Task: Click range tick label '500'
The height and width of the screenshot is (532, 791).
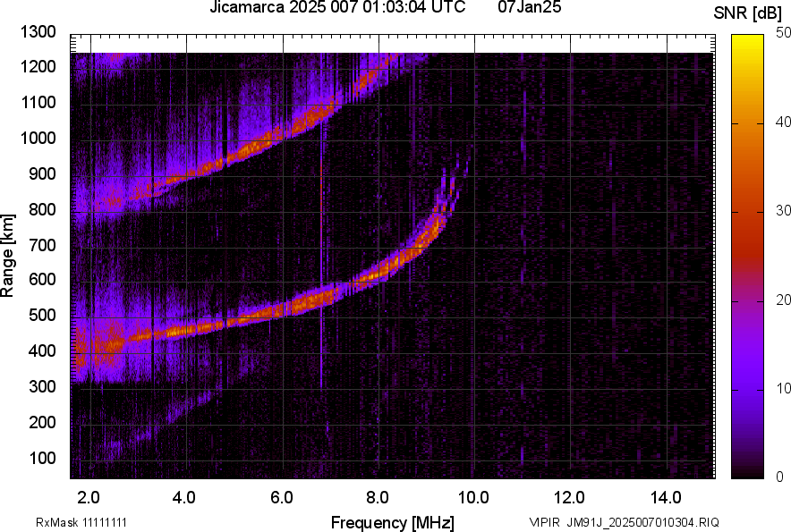Action: pos(42,315)
